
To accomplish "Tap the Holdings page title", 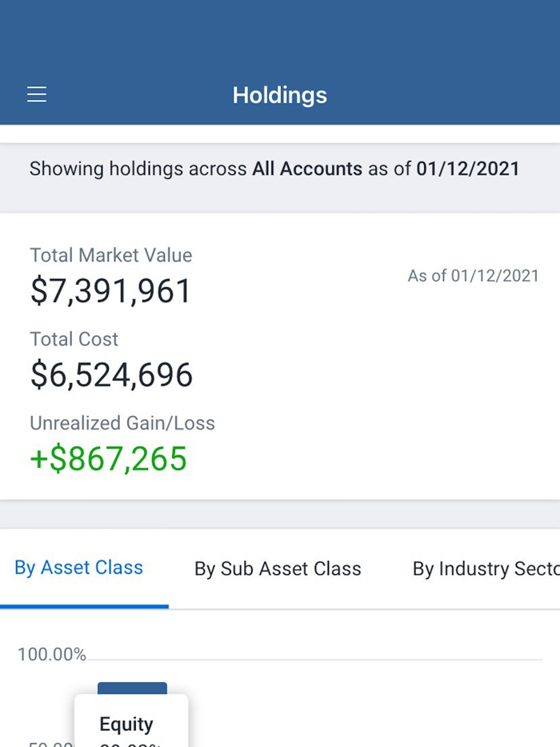I will point(279,95).
